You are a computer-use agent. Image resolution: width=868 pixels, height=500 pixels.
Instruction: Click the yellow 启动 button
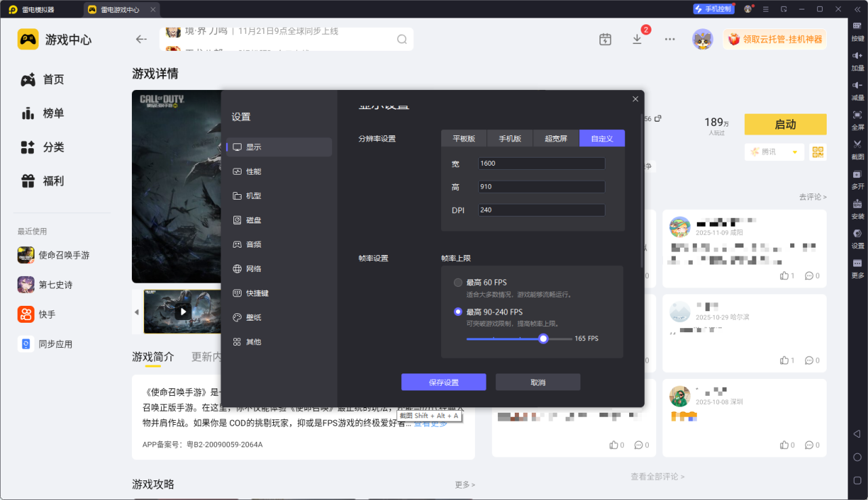coord(785,124)
